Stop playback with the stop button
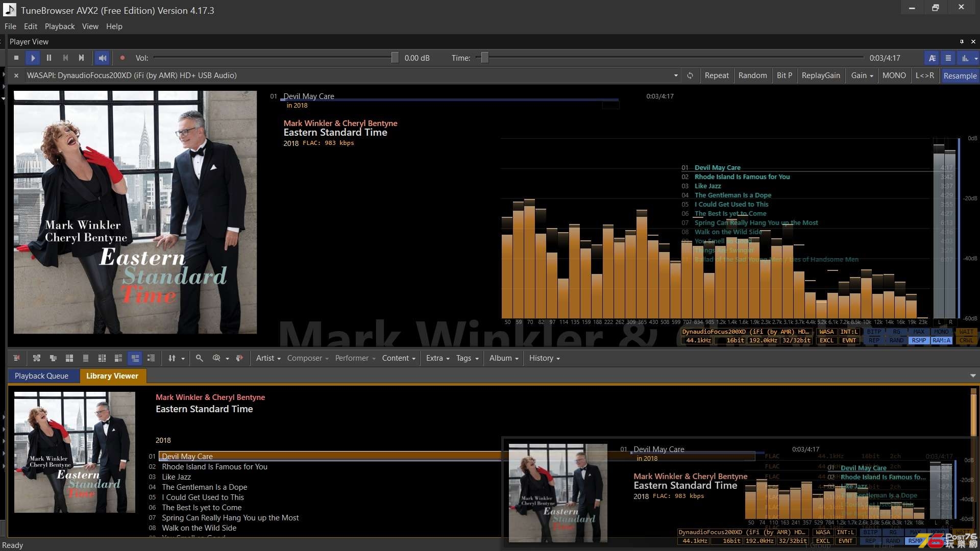The width and height of the screenshot is (980, 551). [x=16, y=58]
